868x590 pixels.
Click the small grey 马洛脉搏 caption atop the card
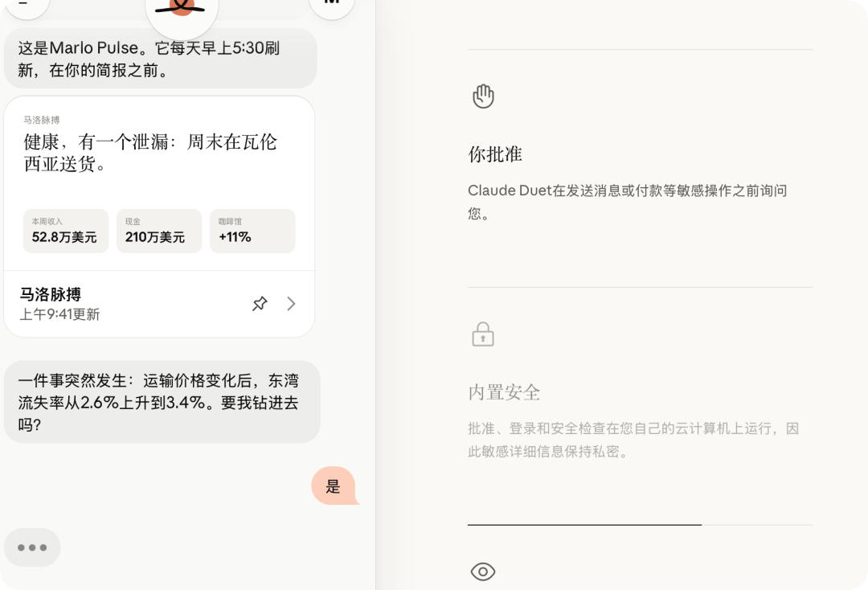[x=42, y=120]
